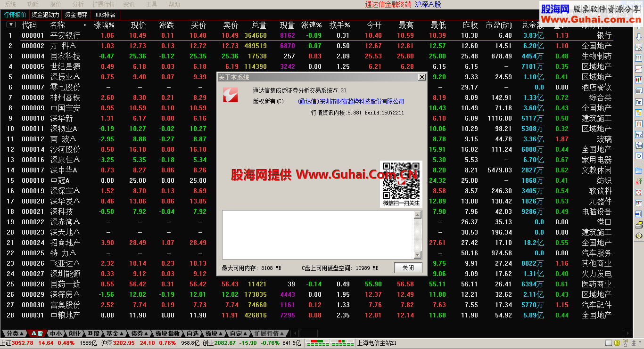Show the intraday line chart icon
This screenshot has width=644, height=349.
pyautogui.click(x=639, y=69)
